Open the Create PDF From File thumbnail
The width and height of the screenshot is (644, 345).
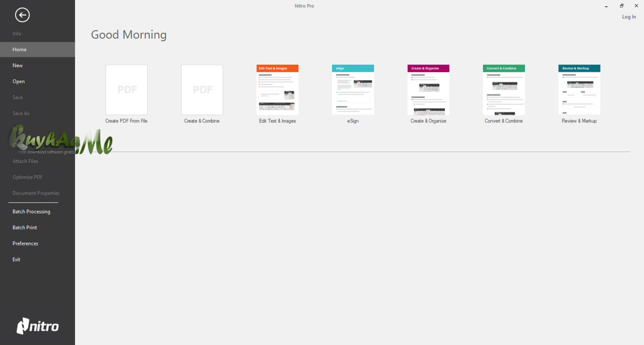pos(126,90)
